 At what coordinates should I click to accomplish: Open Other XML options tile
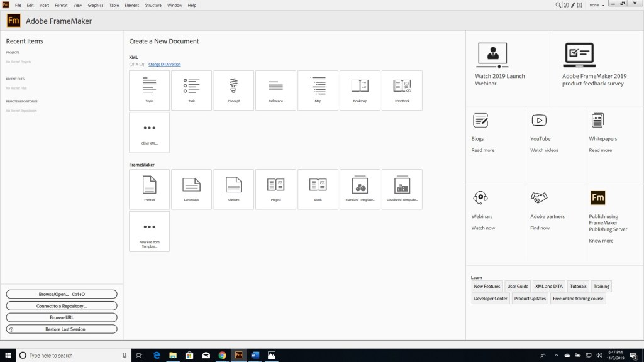pyautogui.click(x=149, y=132)
